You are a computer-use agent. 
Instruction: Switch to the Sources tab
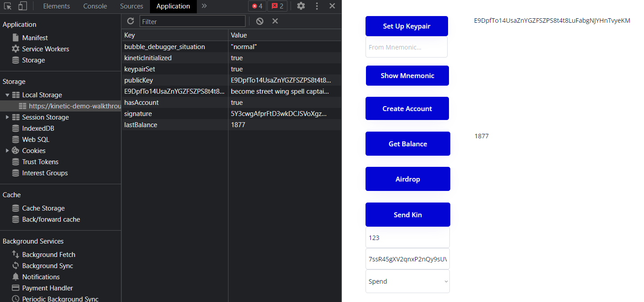pos(132,6)
